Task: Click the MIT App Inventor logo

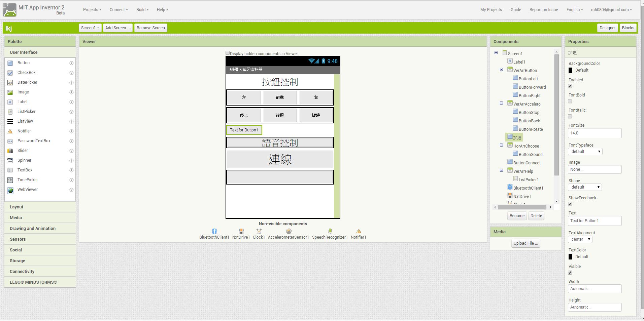Action: tap(9, 10)
